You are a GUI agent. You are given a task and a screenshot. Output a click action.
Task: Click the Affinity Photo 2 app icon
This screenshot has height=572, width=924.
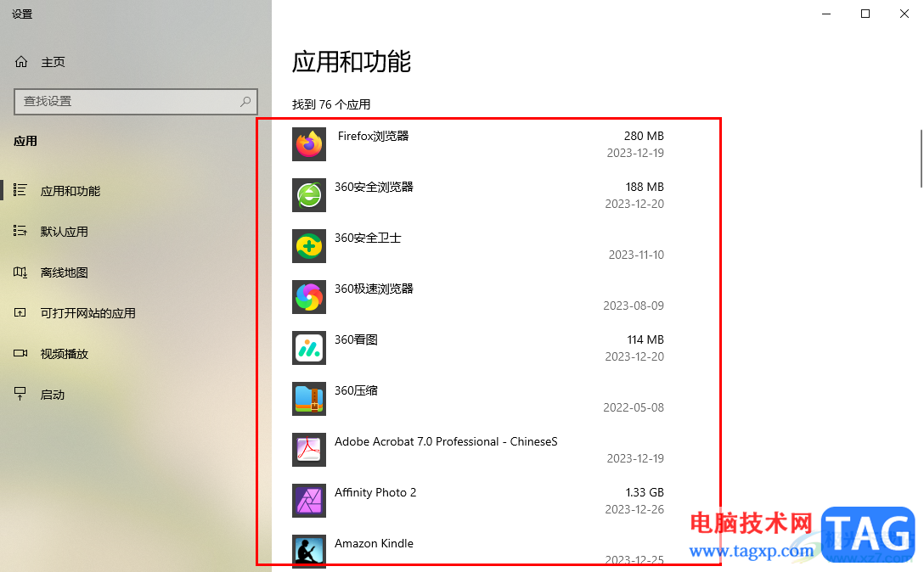coord(309,501)
